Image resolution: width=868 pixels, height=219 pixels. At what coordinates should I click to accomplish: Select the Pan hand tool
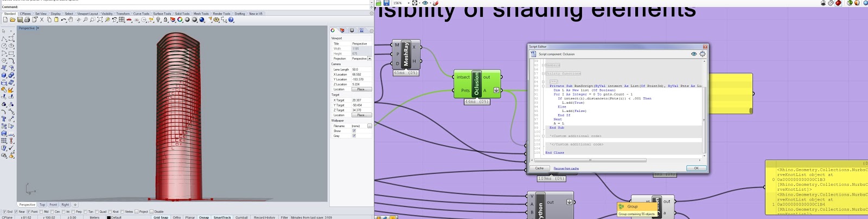(71, 20)
